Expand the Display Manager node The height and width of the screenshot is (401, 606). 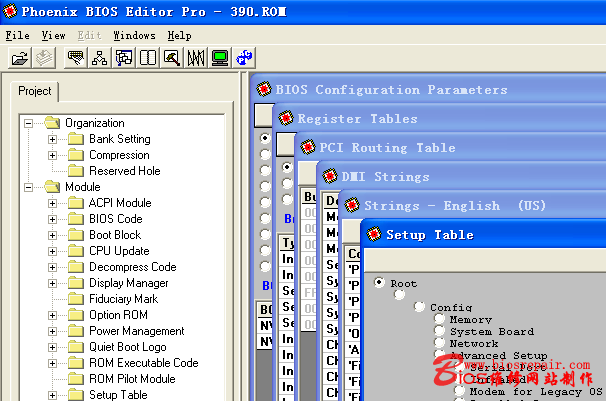[x=52, y=284]
